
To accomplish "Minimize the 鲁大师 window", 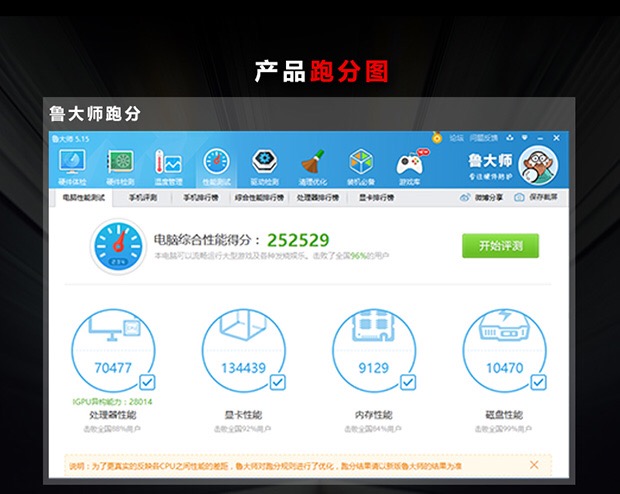I will coord(540,138).
